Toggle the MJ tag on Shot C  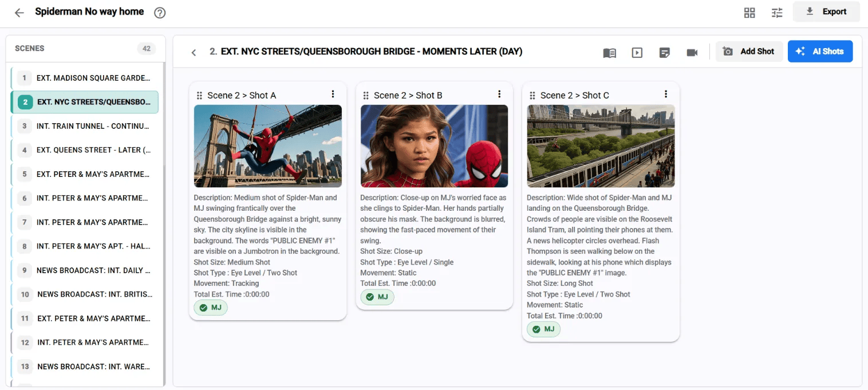point(544,329)
